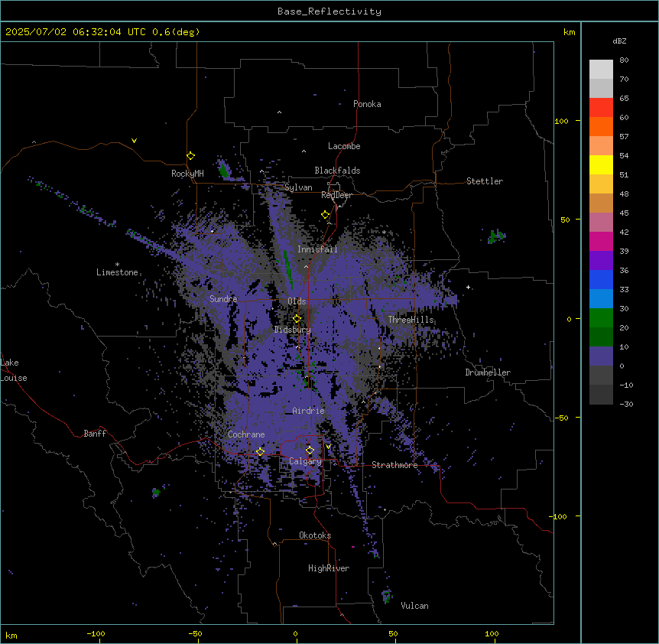Click the Calgary city label
The width and height of the screenshot is (659, 644).
(305, 461)
